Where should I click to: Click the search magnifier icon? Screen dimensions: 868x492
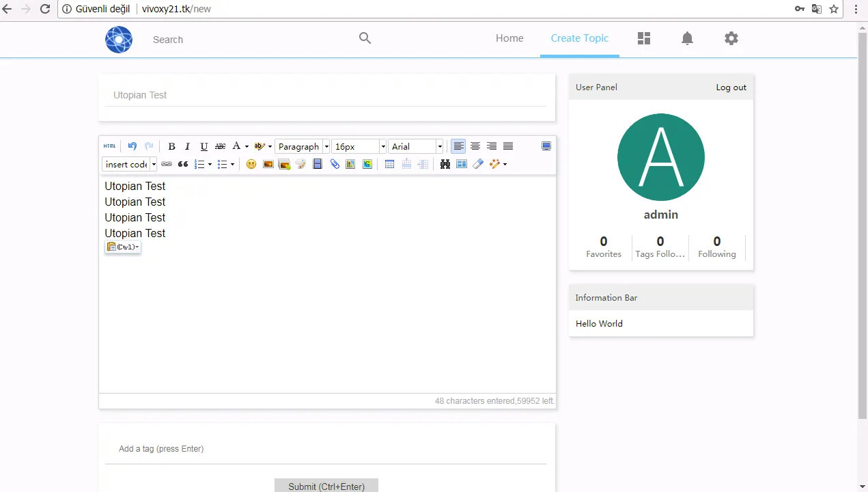pos(365,38)
